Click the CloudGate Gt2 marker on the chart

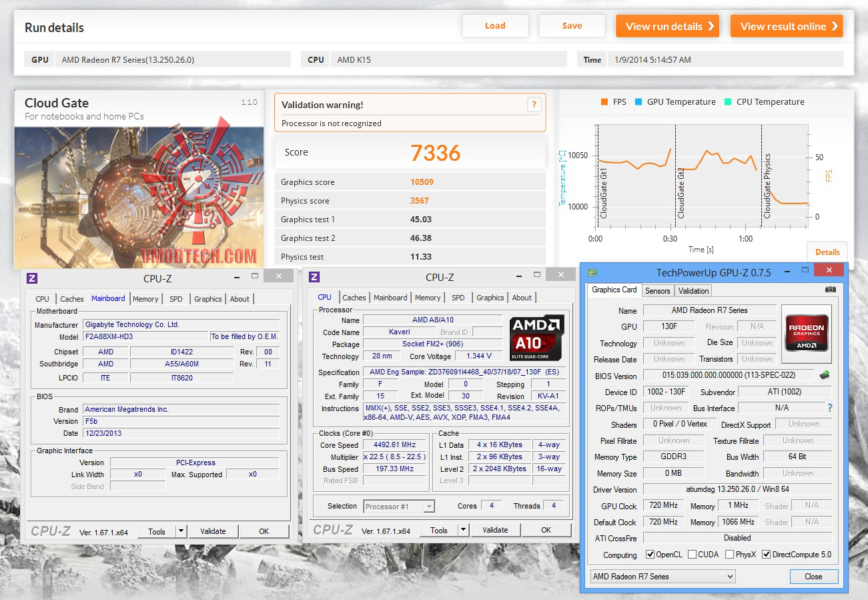pyautogui.click(x=681, y=192)
